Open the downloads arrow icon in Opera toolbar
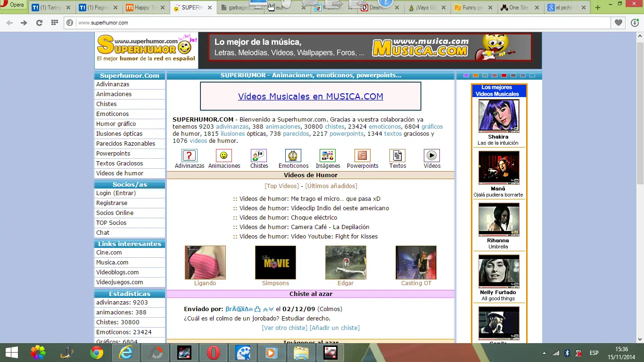This screenshot has height=362, width=644. tap(634, 23)
